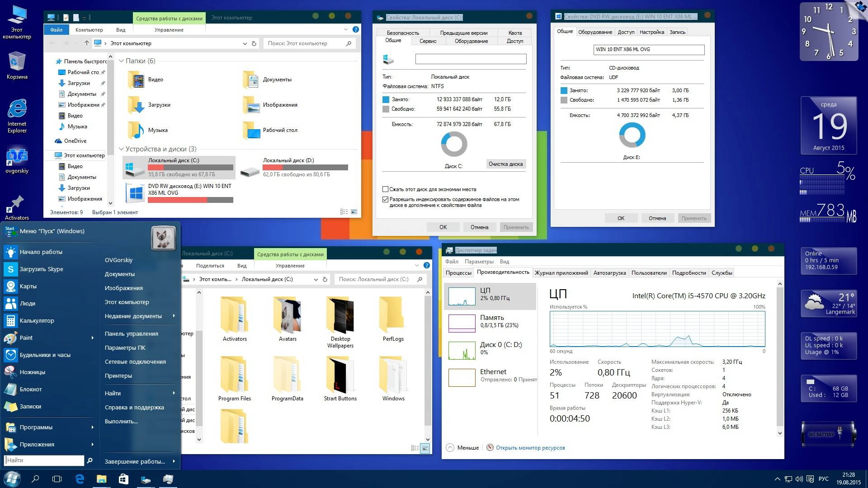Uncheck the indexing checkbox in disk properties
The image size is (868, 488).
pyautogui.click(x=386, y=199)
